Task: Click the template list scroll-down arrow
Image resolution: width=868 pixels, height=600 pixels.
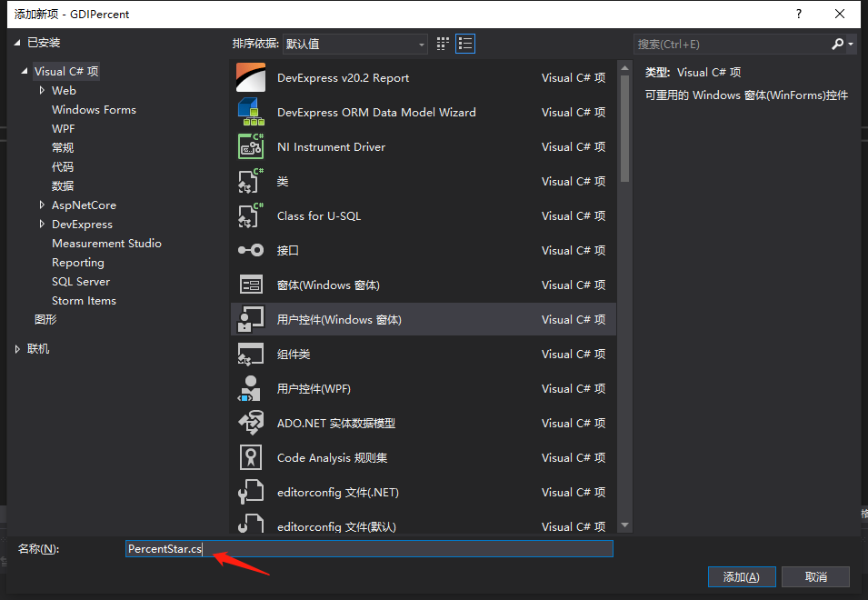Action: click(624, 525)
